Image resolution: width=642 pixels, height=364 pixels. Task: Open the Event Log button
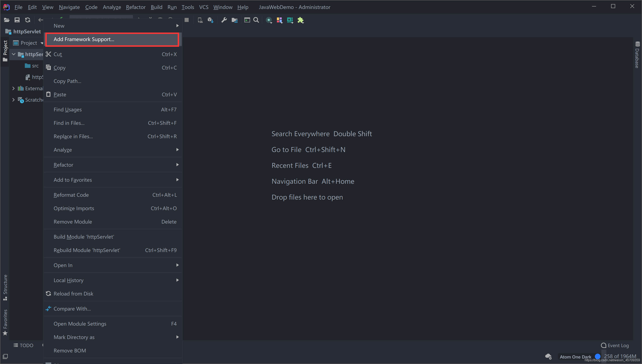(x=615, y=345)
